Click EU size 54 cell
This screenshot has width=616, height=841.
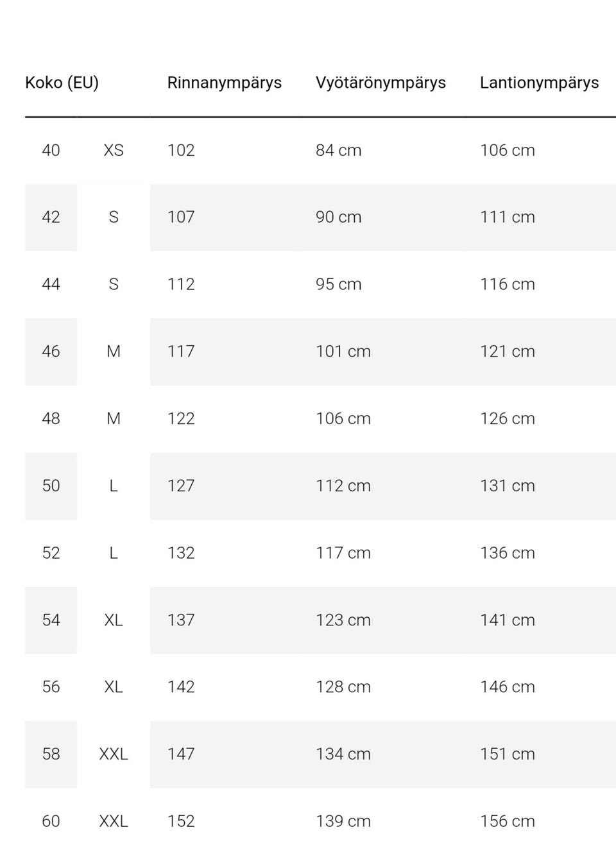tap(51, 620)
